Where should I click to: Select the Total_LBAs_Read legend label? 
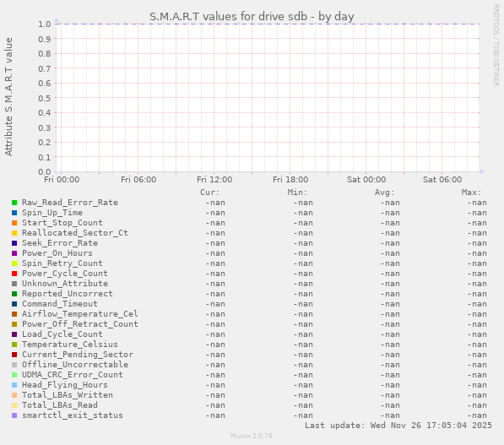[60, 405]
